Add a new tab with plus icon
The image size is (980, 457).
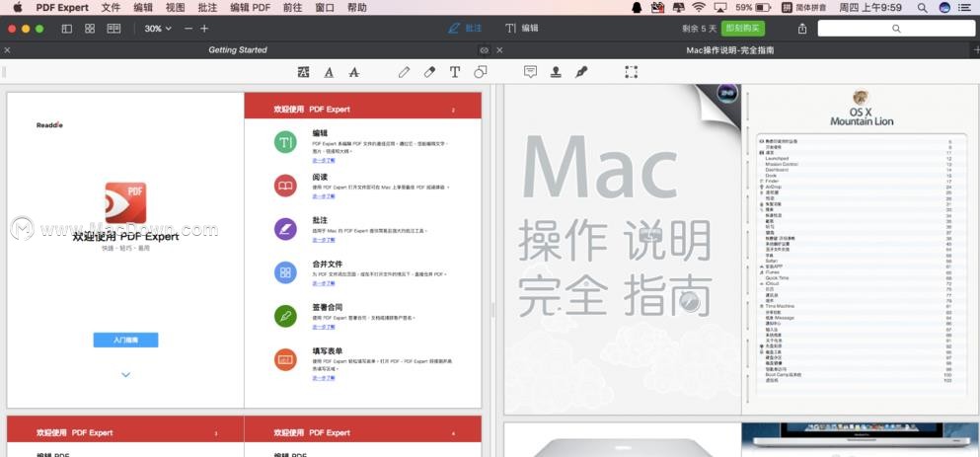pos(976,50)
